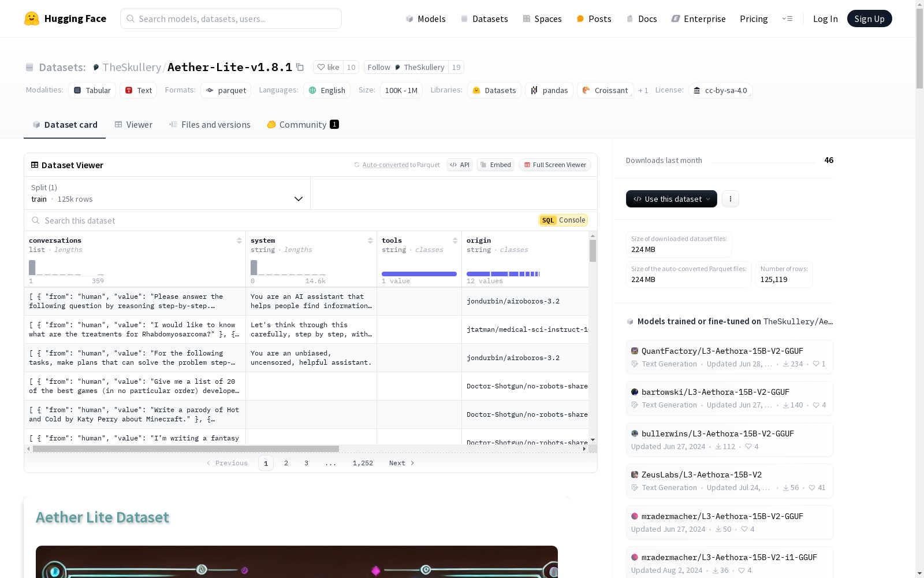
Task: Expand the Use this dataset dropdown
Action: pyautogui.click(x=672, y=199)
